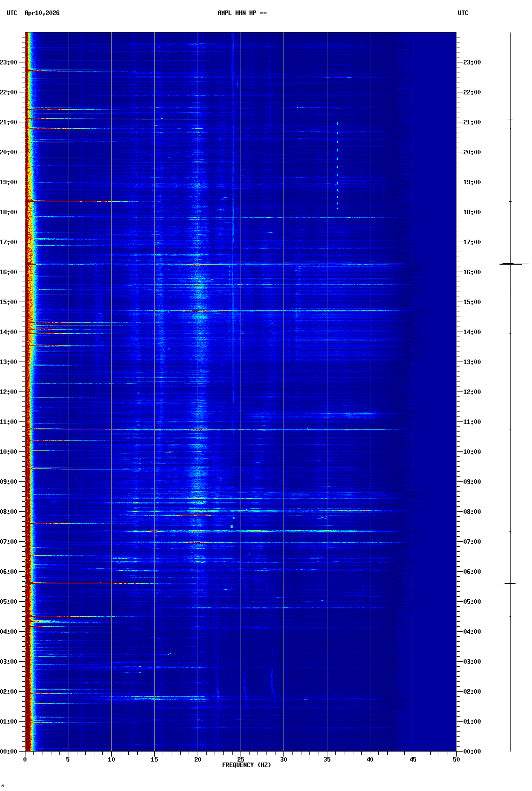Screen dimensions: 532x791
Task: Click the 50 Hz tick label on the frequency axis
Action: click(456, 760)
